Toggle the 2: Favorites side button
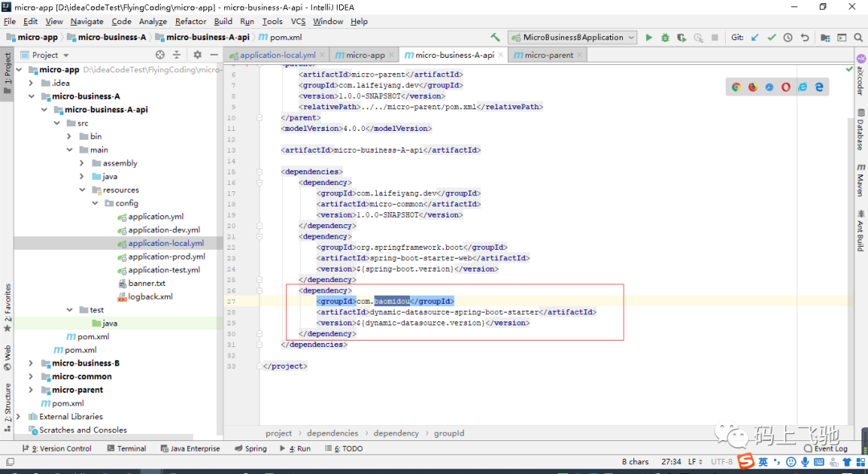 pos(7,308)
